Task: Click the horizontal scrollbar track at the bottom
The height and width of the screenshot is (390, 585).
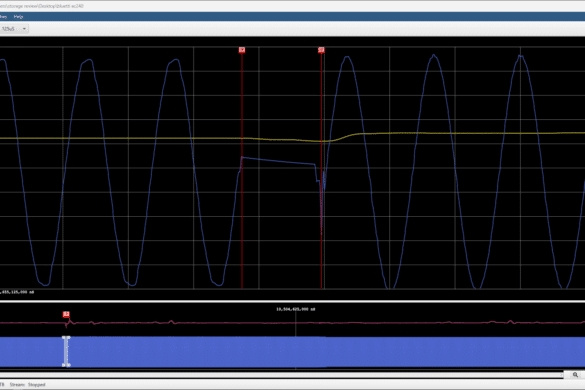Action: pos(282,375)
